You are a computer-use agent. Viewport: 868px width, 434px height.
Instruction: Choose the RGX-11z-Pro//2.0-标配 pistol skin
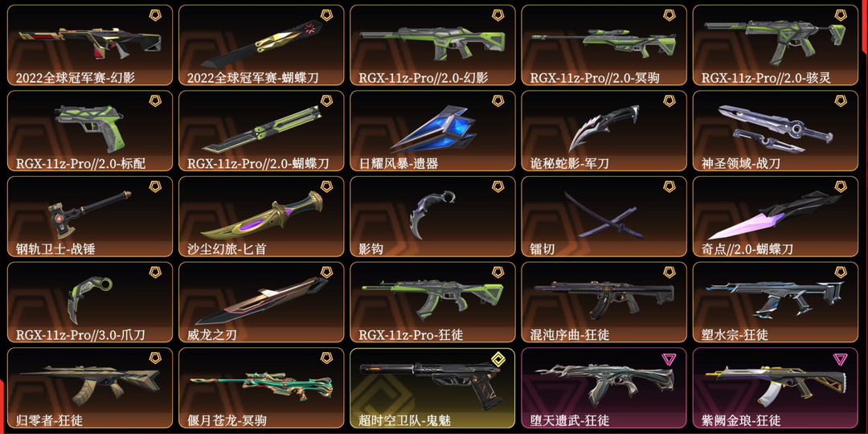[x=90, y=131]
